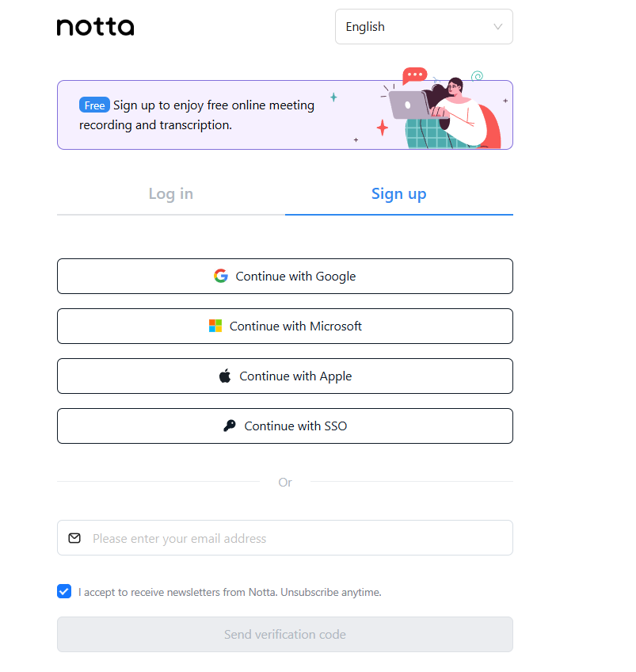The height and width of the screenshot is (672, 636).
Task: Click Send verification code button
Action: (284, 634)
